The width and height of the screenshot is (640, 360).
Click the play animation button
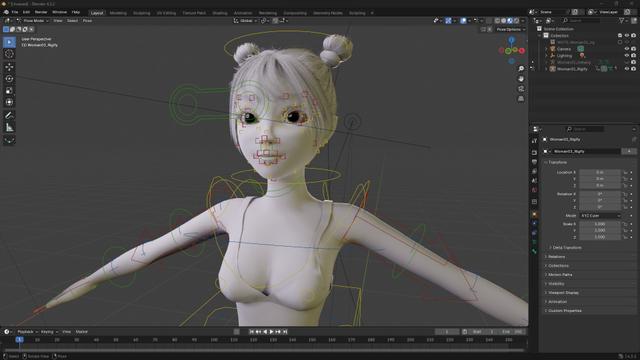coord(272,332)
